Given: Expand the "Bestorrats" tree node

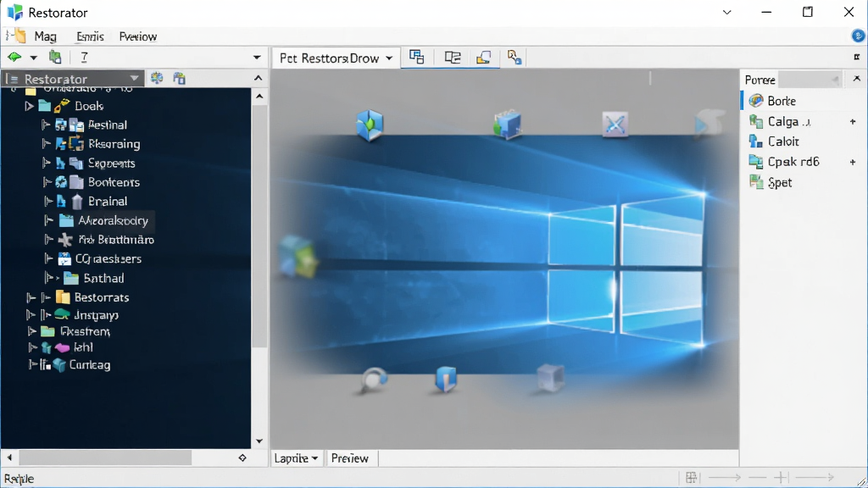Looking at the screenshot, I should [31, 297].
